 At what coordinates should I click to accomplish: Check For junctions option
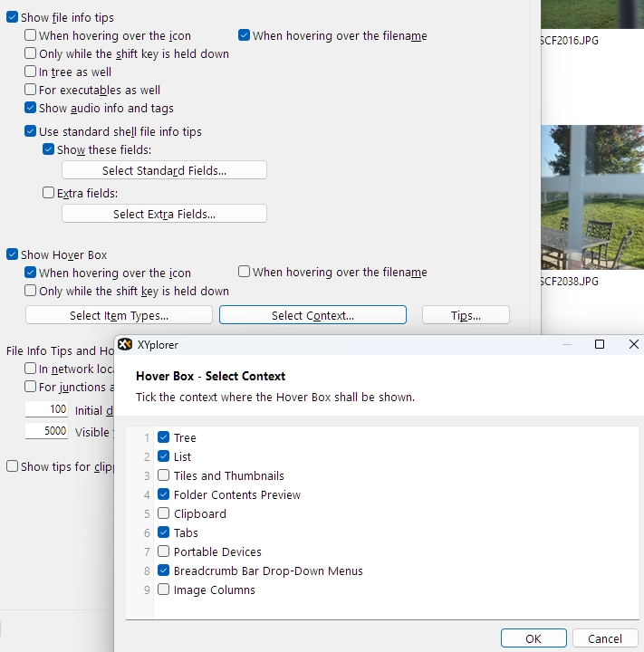[31, 387]
